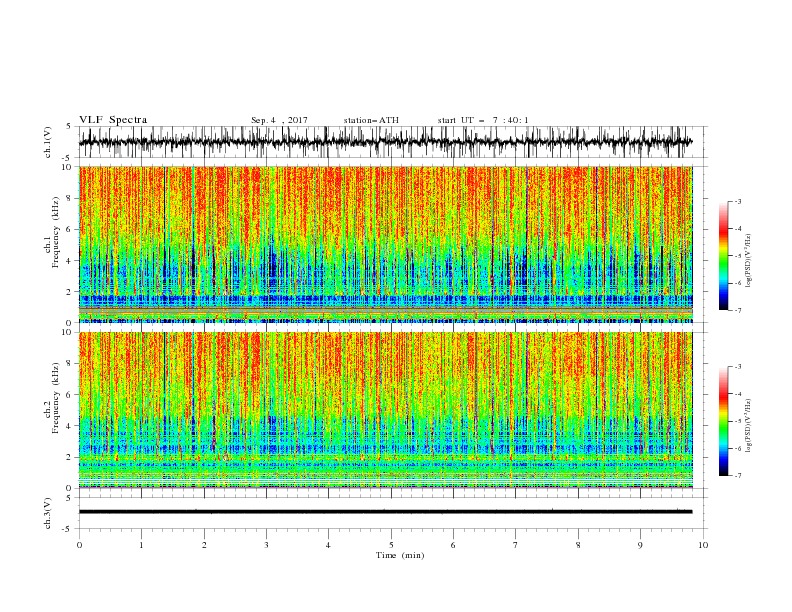Click "-4" on the ch.1 color bar
Image resolution: width=792 pixels, height=612 pixels.
click(738, 229)
